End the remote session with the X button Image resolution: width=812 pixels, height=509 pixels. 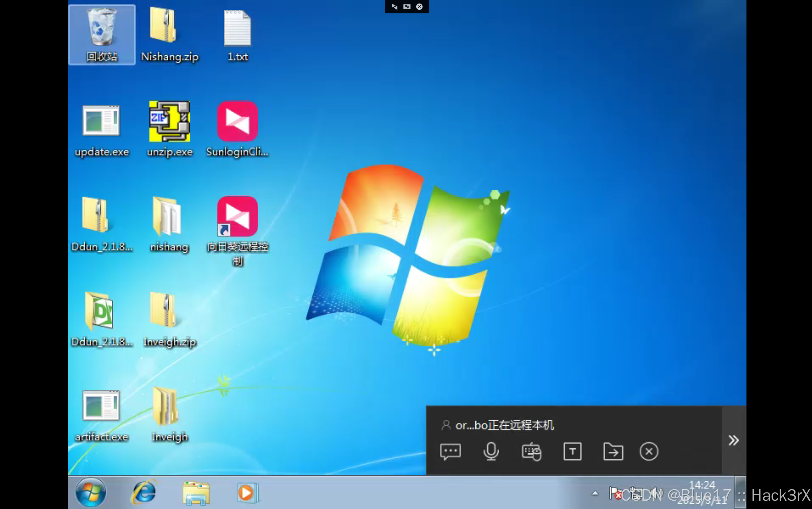tap(649, 451)
